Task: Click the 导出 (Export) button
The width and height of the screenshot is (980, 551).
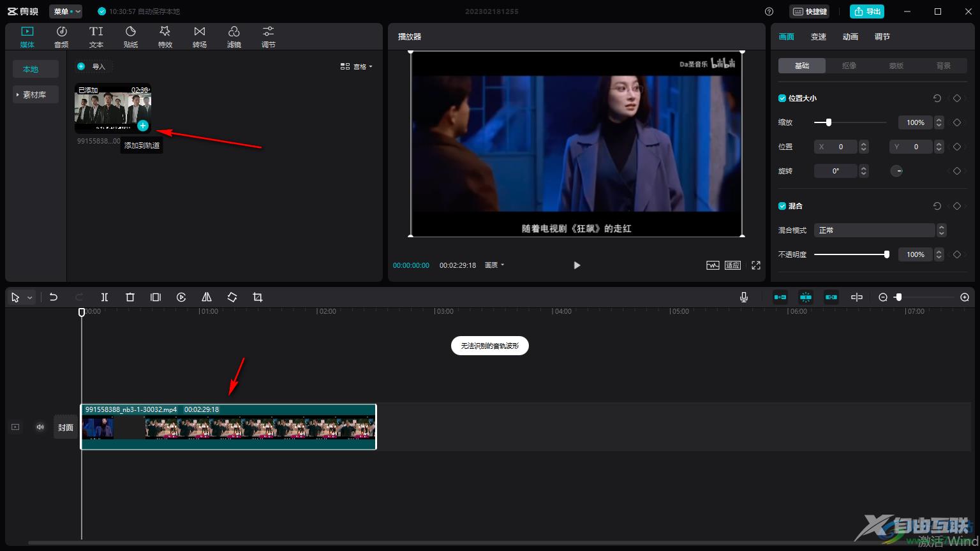Action: point(867,11)
